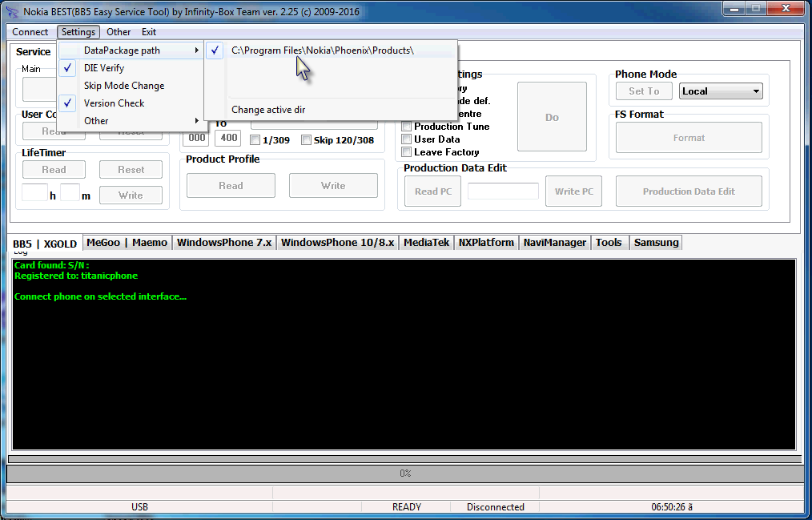
Task: Open the Other menu in menu bar
Action: pos(119,32)
